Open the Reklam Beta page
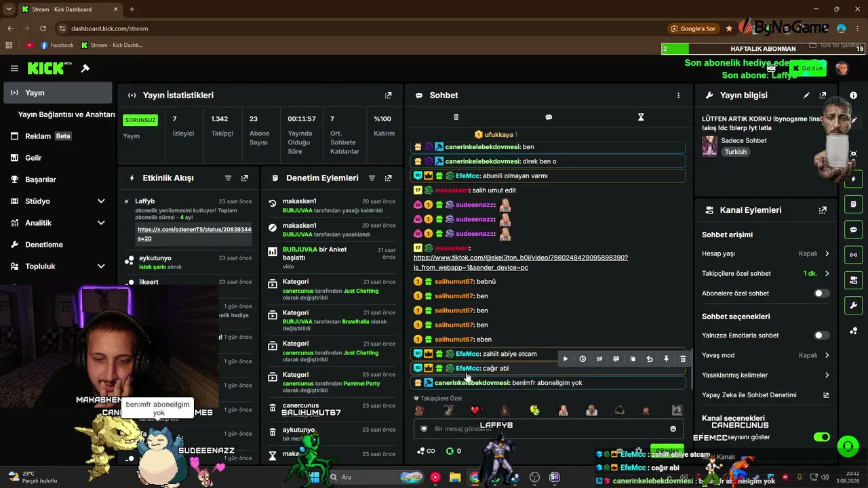Image resolution: width=868 pixels, height=488 pixels. (x=58, y=136)
